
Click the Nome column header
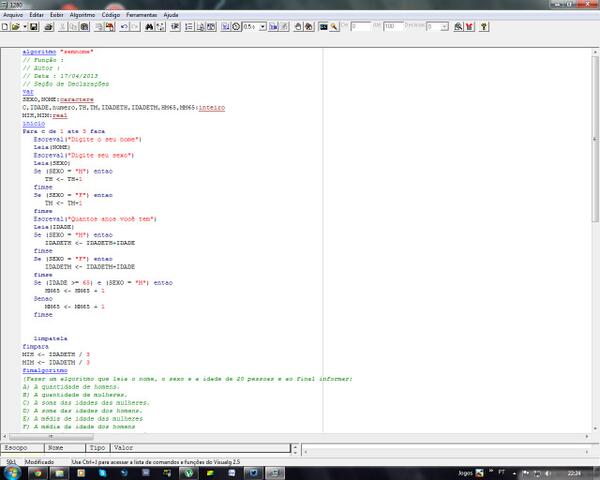coord(65,448)
